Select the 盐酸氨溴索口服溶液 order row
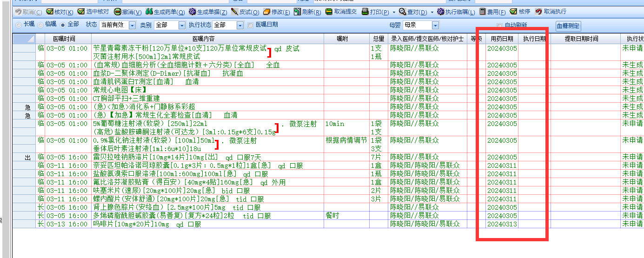The height and width of the screenshot is (258, 644). (328, 174)
